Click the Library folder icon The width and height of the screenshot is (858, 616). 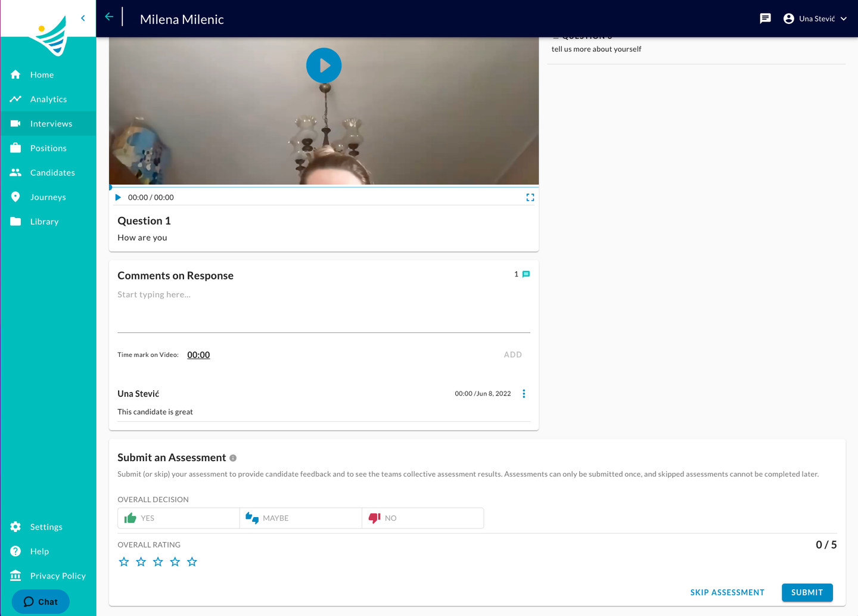tap(15, 221)
